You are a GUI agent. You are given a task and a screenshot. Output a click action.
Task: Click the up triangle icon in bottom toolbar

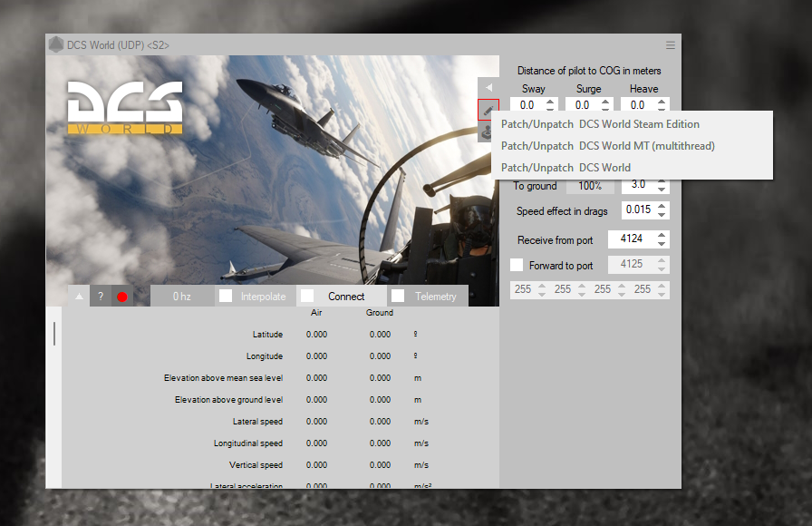pos(79,297)
